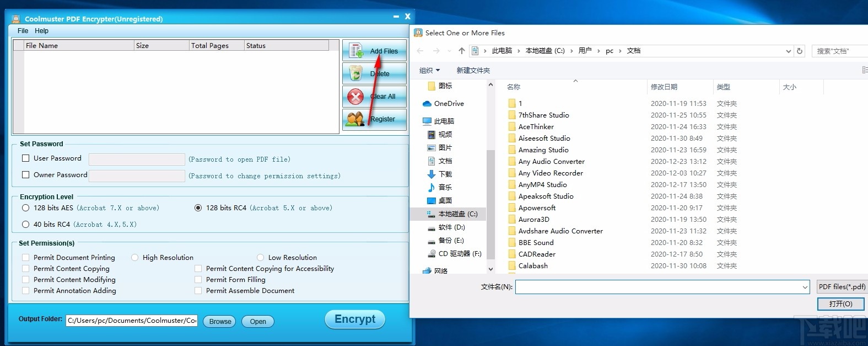Choose Low Resolution printing option

(260, 258)
